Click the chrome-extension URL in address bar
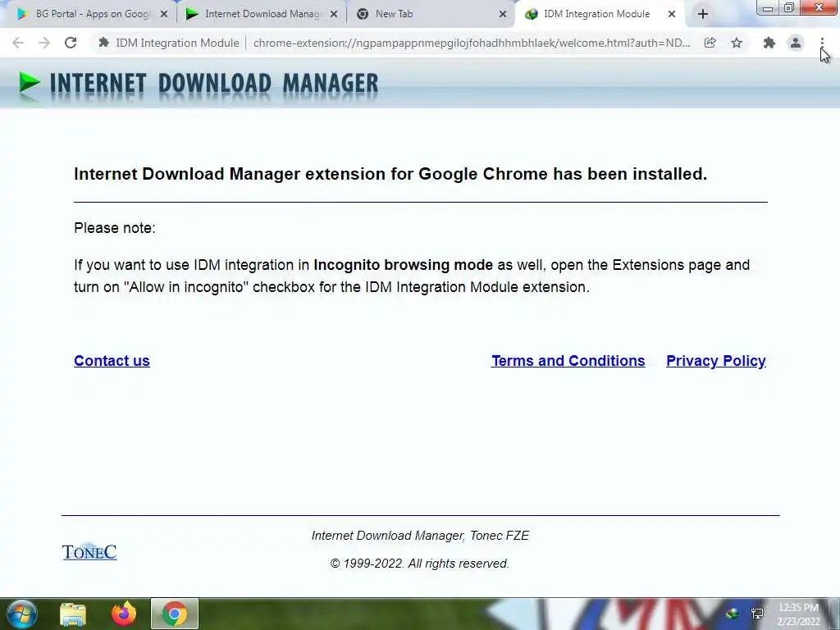Image resolution: width=840 pixels, height=630 pixels. pyautogui.click(x=472, y=43)
